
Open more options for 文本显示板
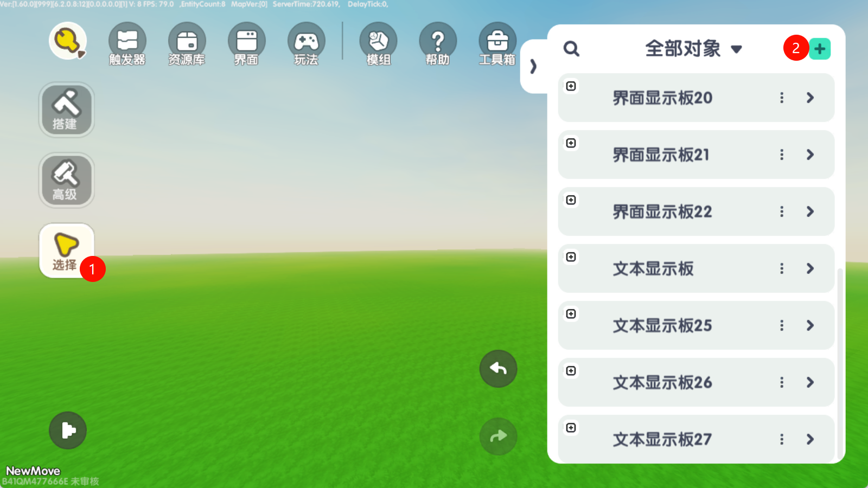782,268
